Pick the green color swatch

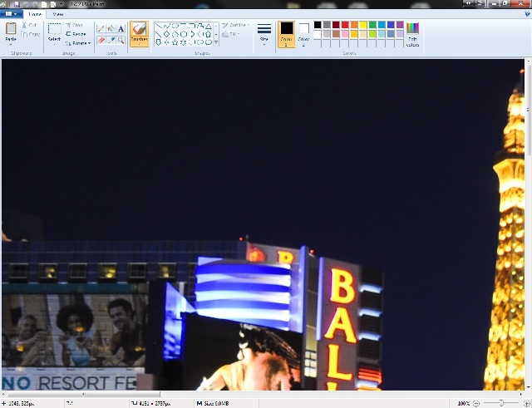[372, 25]
